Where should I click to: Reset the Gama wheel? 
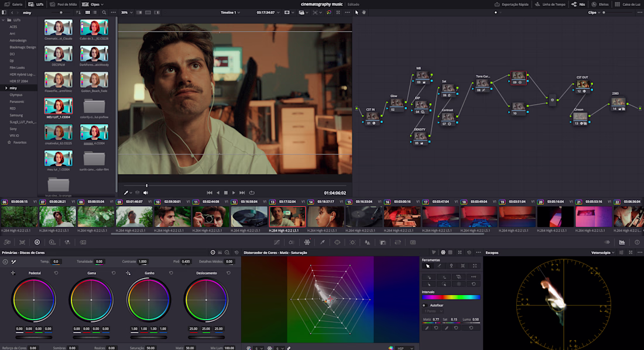[114, 273]
